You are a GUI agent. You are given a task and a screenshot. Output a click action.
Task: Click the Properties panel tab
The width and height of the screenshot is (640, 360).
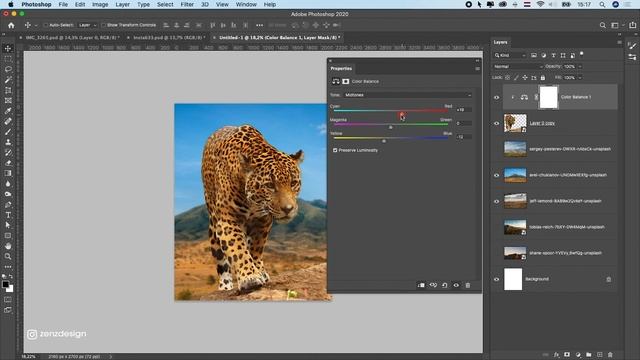pos(341,69)
